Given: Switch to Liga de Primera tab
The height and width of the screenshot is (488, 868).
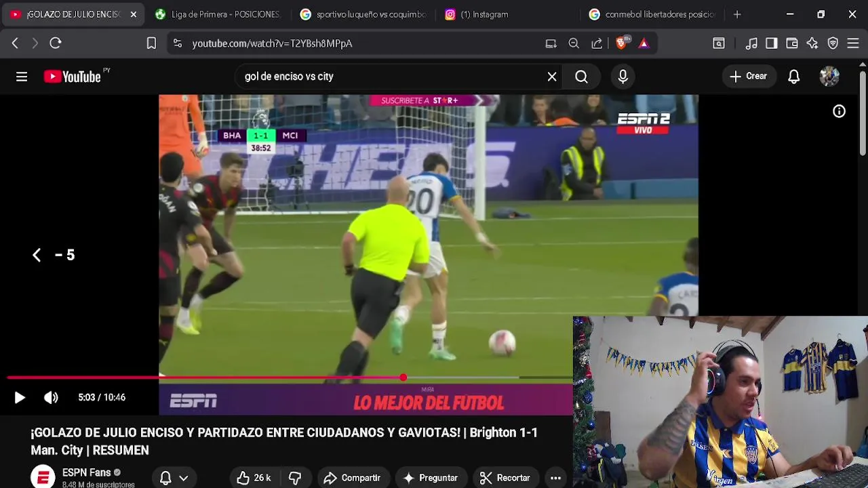Looking at the screenshot, I should pyautogui.click(x=218, y=14).
